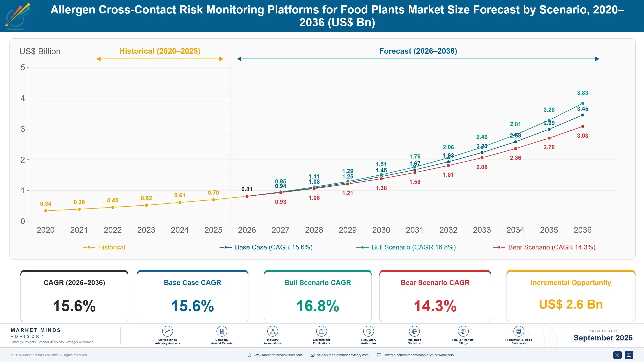Click the 2036 Bull data point 3.83
This screenshot has width=644, height=362.
583,103
